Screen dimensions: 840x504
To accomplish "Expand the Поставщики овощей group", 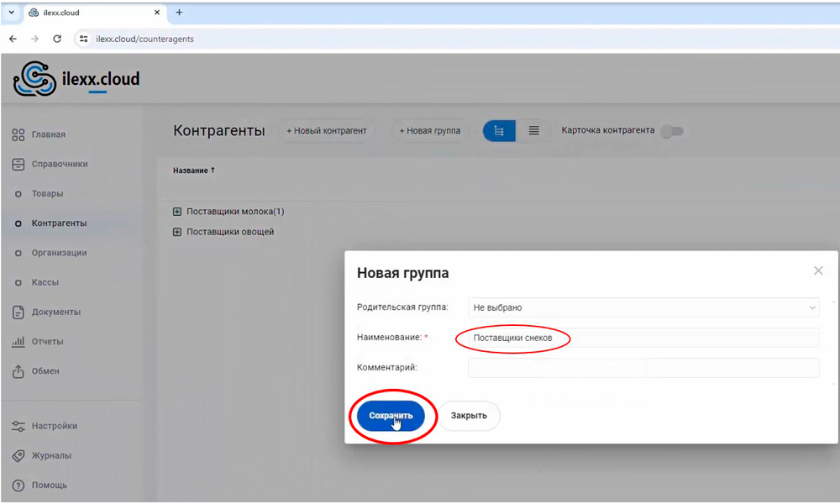I will (x=177, y=232).
